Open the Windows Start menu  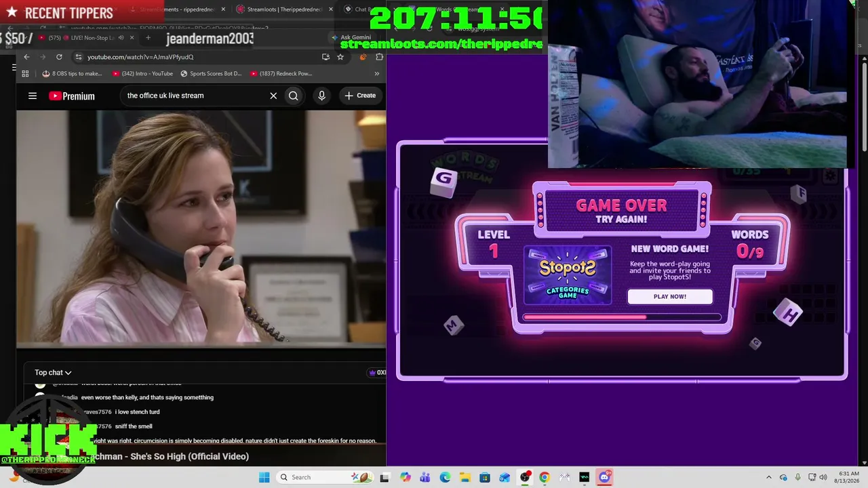coord(264,477)
